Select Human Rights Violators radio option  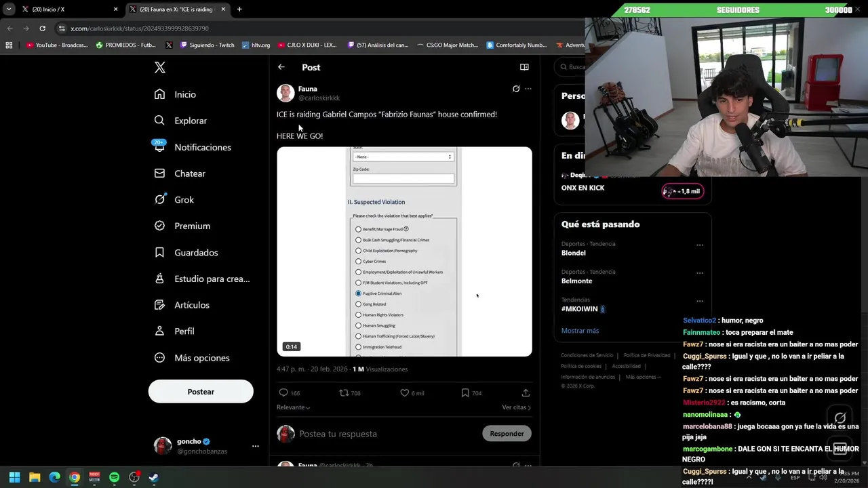[358, 315]
